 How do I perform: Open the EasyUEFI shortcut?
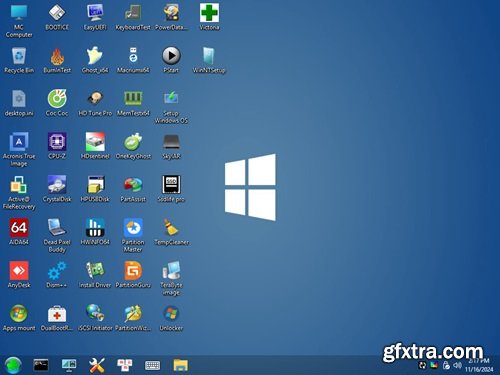coord(95,17)
